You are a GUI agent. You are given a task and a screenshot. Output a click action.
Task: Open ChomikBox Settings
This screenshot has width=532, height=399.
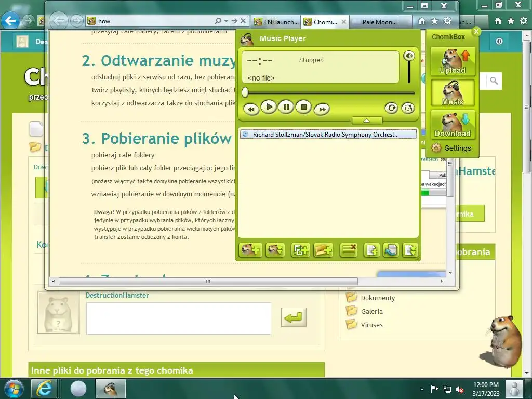tap(451, 148)
